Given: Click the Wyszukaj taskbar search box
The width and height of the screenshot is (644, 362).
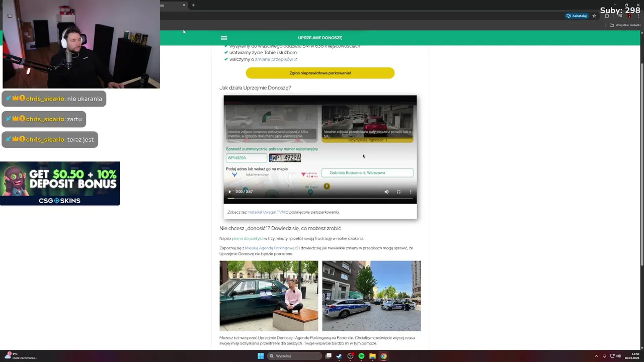Looking at the screenshot, I should 295,356.
